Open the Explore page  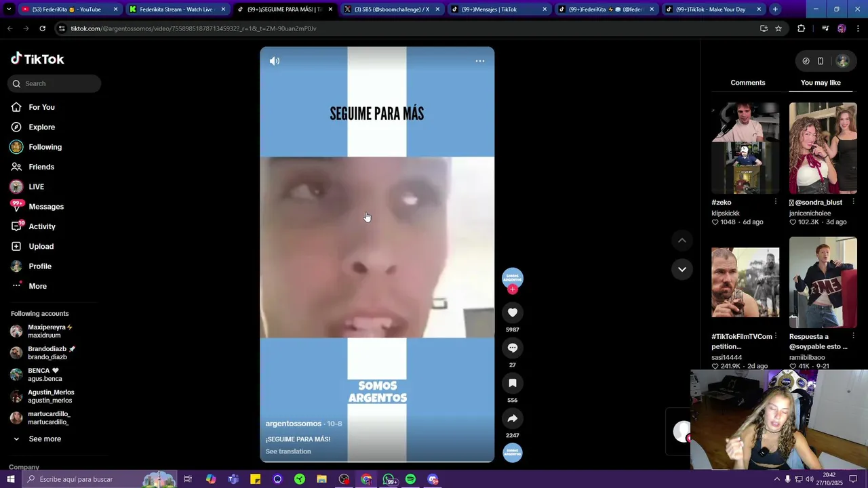(x=41, y=127)
